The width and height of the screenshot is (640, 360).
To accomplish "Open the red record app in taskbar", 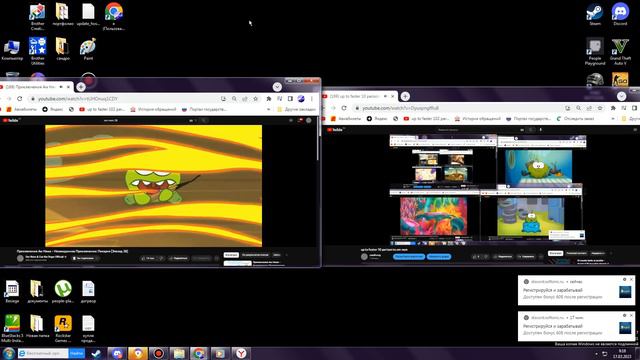I will (158, 353).
